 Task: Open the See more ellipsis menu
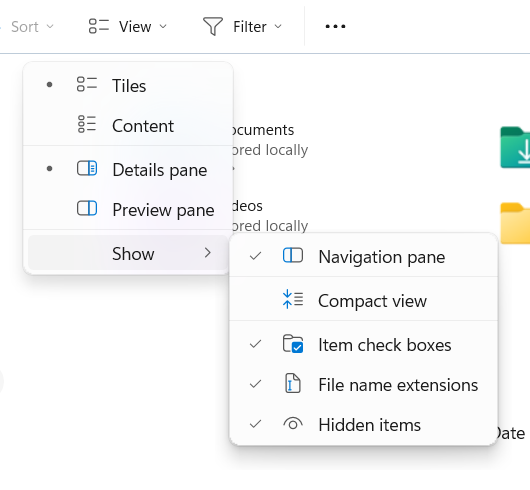click(x=335, y=26)
